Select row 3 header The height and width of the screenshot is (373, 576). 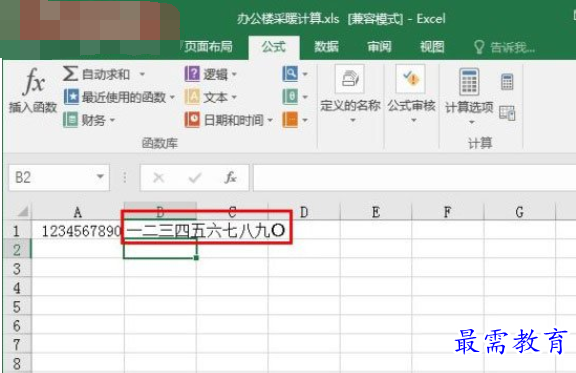[x=17, y=269]
